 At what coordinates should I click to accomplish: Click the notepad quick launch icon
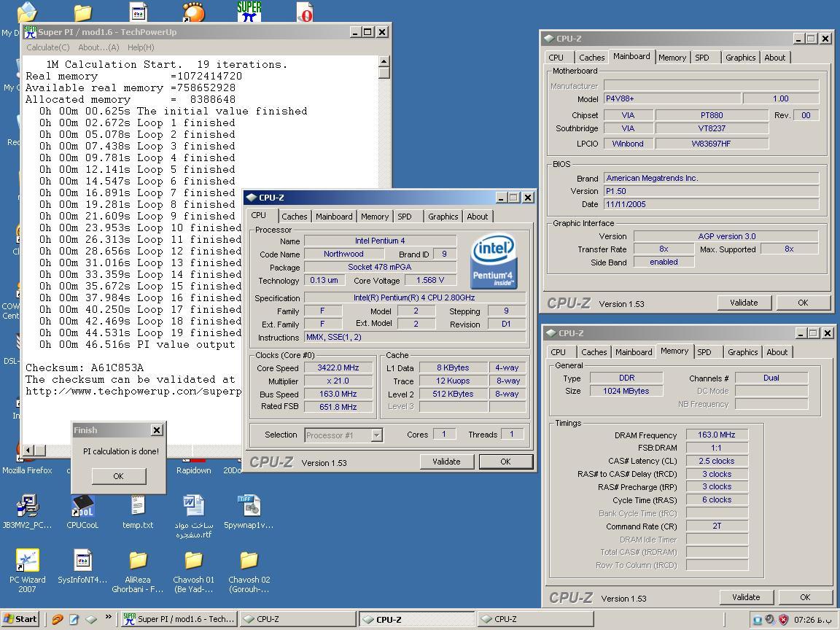(x=74, y=619)
